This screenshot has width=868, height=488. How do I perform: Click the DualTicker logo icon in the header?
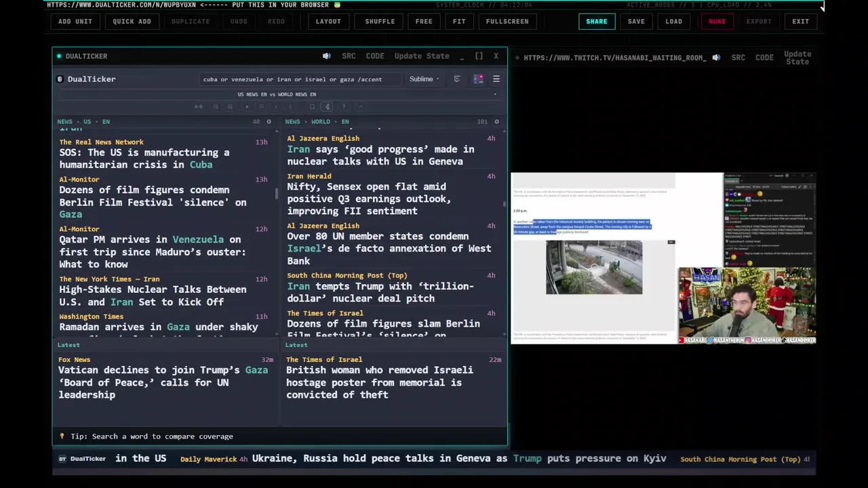pyautogui.click(x=60, y=79)
